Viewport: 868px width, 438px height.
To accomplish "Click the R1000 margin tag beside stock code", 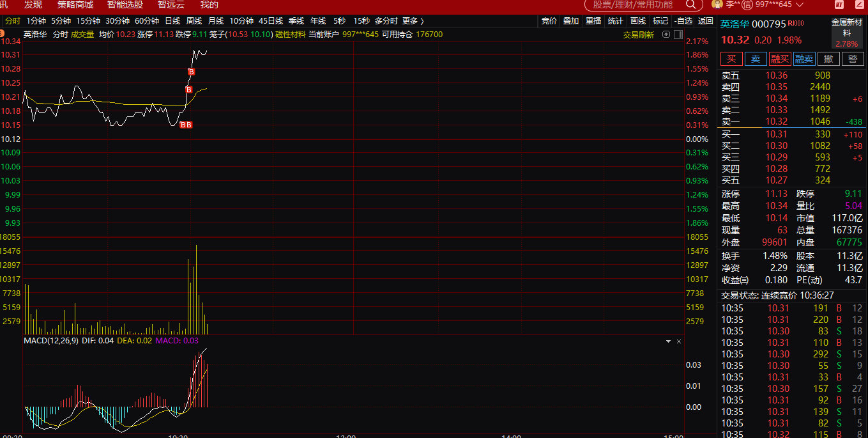I will (796, 24).
